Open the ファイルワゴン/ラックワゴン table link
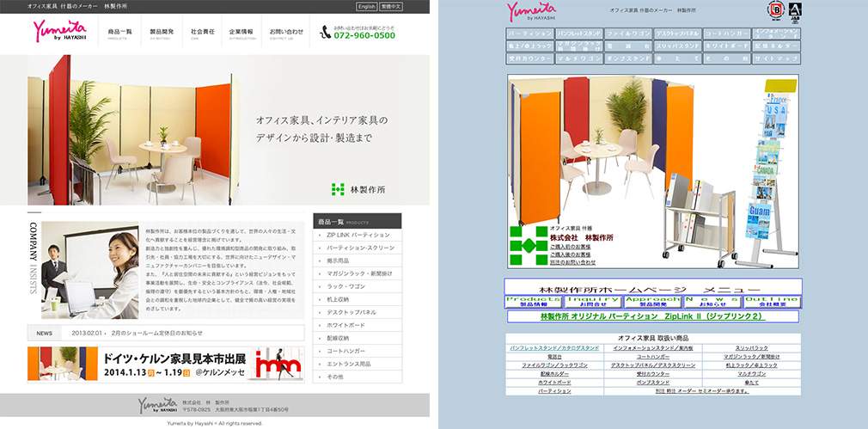 coord(554,365)
